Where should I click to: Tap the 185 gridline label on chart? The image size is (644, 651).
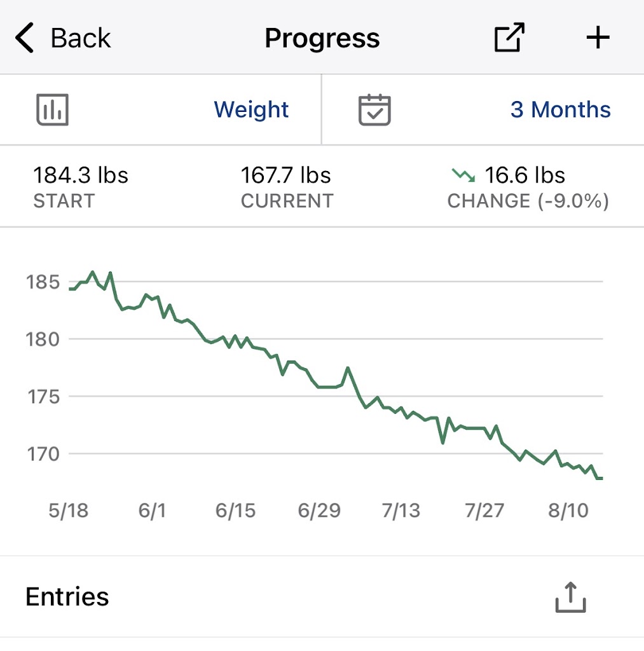coord(43,282)
